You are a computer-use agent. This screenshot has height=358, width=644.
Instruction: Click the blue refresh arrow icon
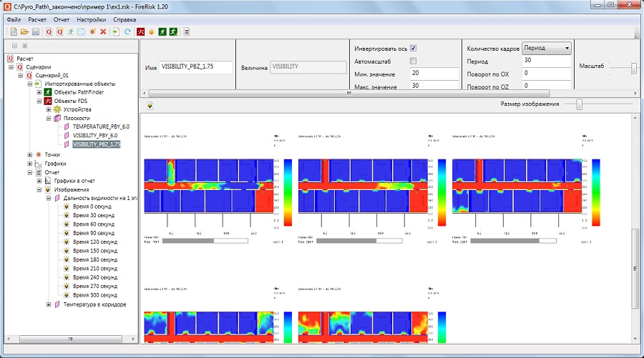tap(127, 31)
